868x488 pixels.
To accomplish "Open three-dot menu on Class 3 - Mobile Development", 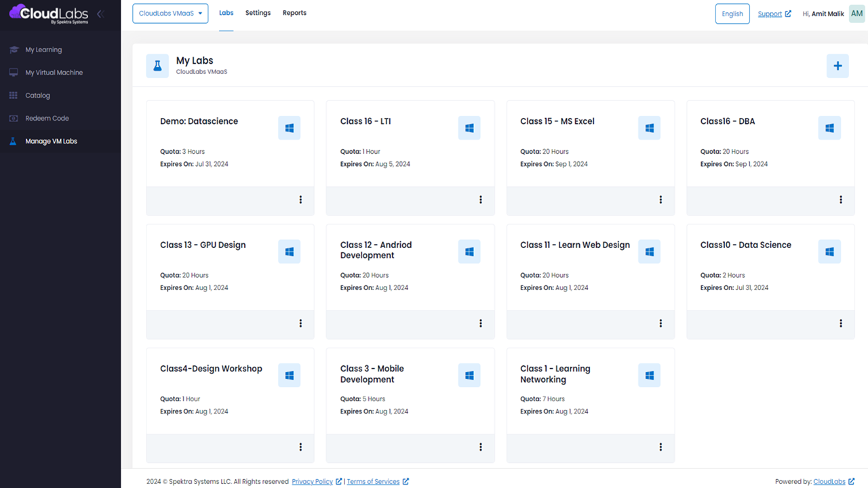I will (481, 447).
